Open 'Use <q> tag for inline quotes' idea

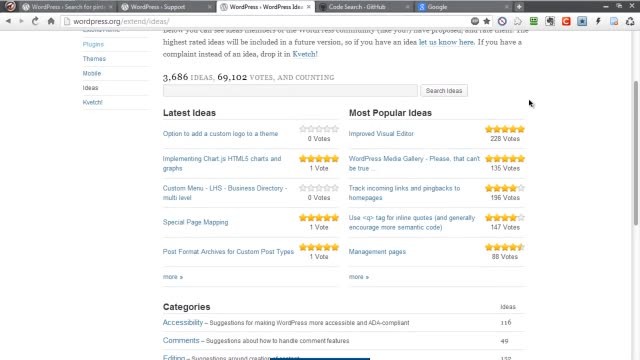[412, 222]
